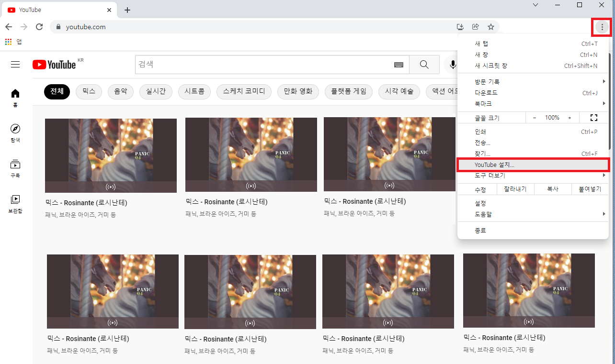Open 설정 from the Chrome menu
The image size is (615, 364).
tap(533, 203)
